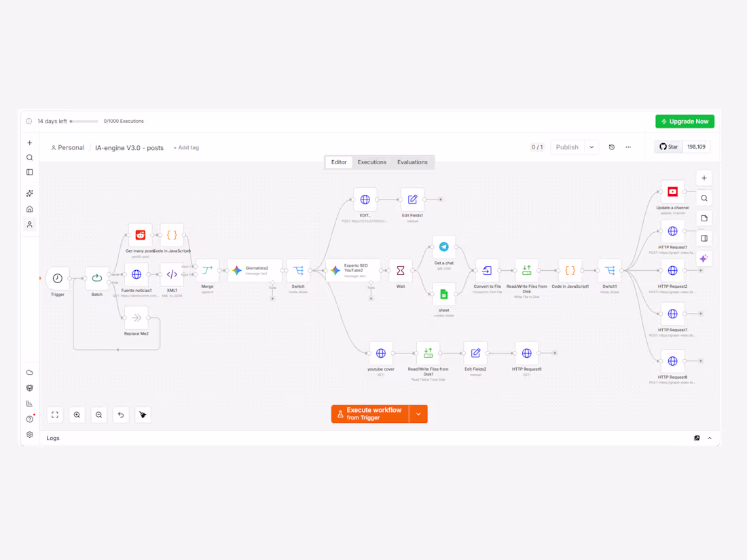747x560 pixels.
Task: Switch to the Evaluations tab
Action: point(412,162)
